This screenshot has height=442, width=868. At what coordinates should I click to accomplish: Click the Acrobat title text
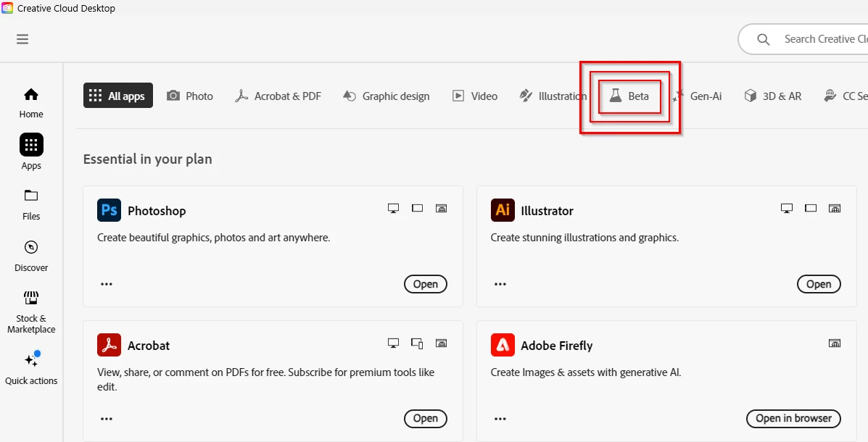(149, 346)
